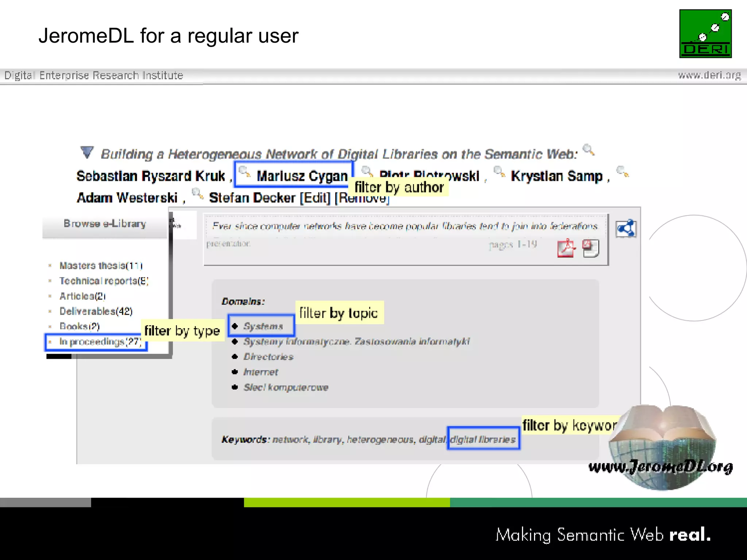Open the Browse e-Library tab

tap(105, 223)
